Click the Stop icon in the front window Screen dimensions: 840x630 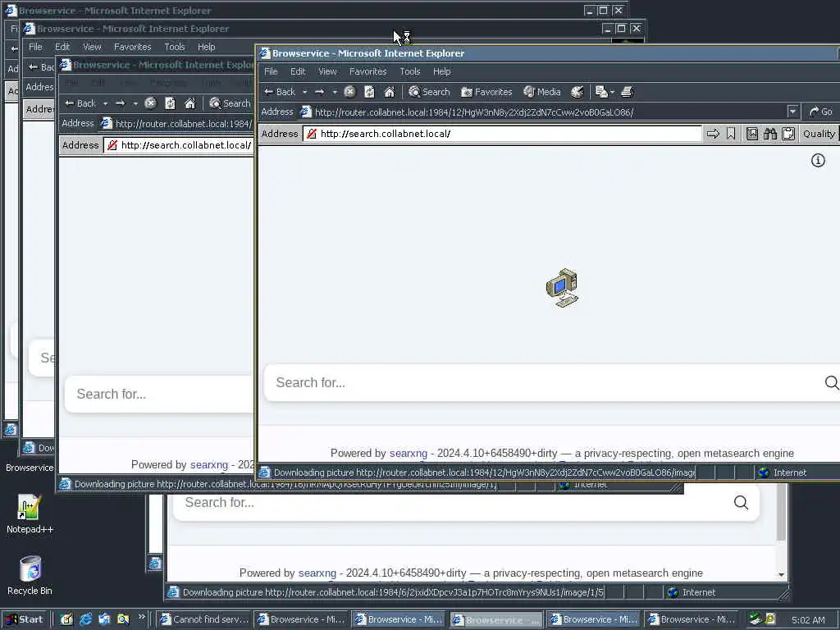pyautogui.click(x=349, y=92)
